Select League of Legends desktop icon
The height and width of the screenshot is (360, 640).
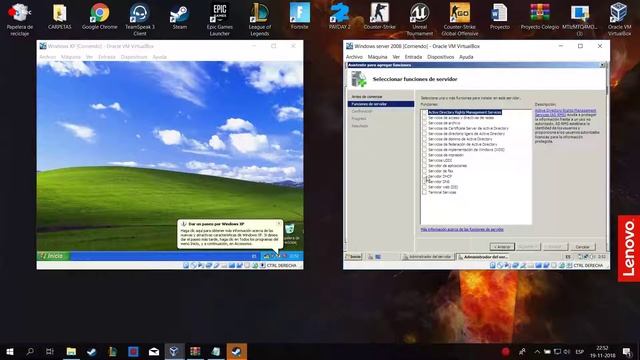click(x=260, y=19)
